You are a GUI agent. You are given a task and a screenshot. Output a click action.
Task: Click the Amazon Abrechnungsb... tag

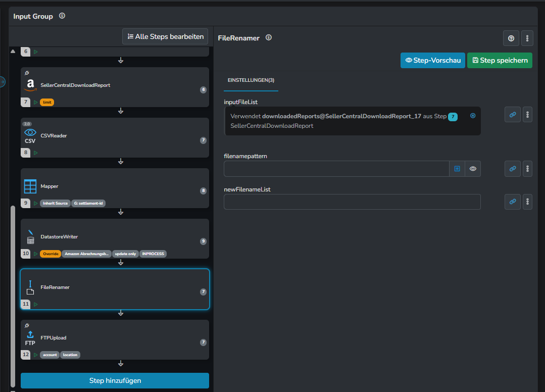(x=86, y=254)
